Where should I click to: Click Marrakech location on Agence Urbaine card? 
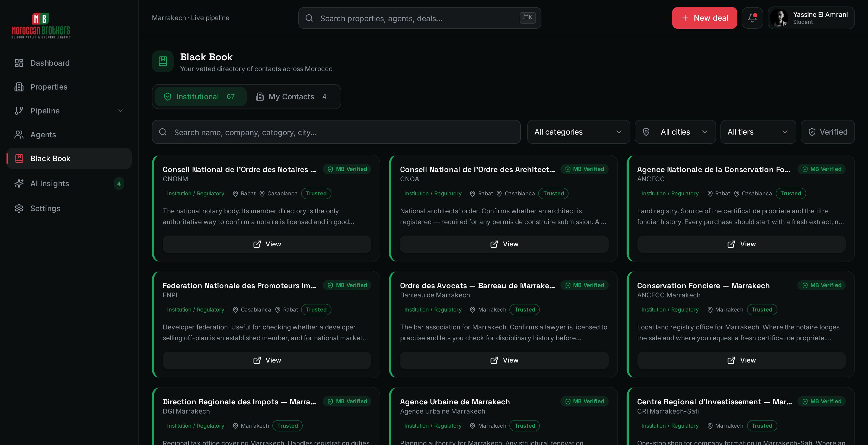[488, 426]
